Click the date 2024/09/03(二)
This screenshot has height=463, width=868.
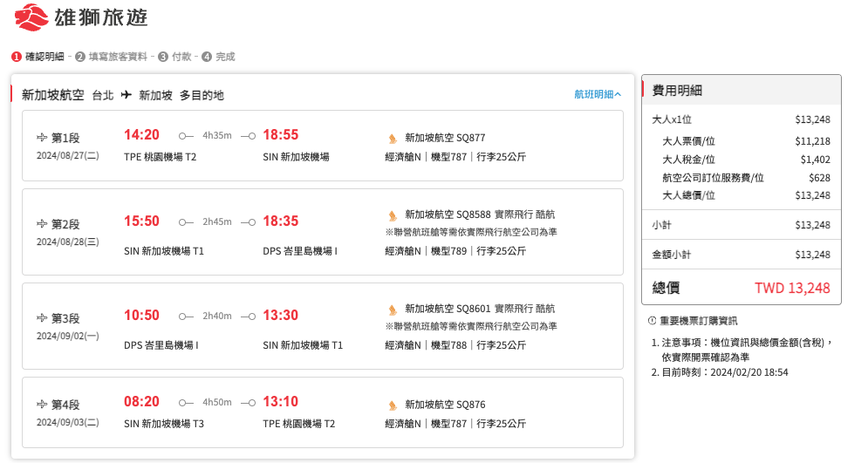click(x=67, y=422)
